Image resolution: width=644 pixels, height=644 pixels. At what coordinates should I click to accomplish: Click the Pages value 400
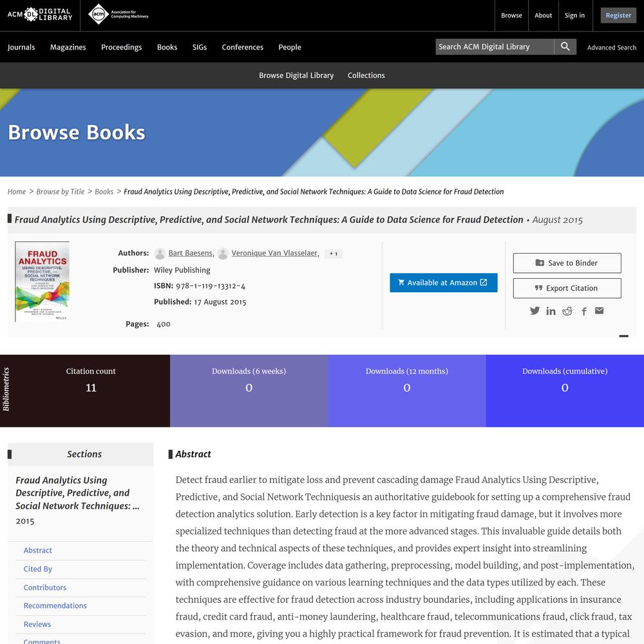tap(164, 324)
